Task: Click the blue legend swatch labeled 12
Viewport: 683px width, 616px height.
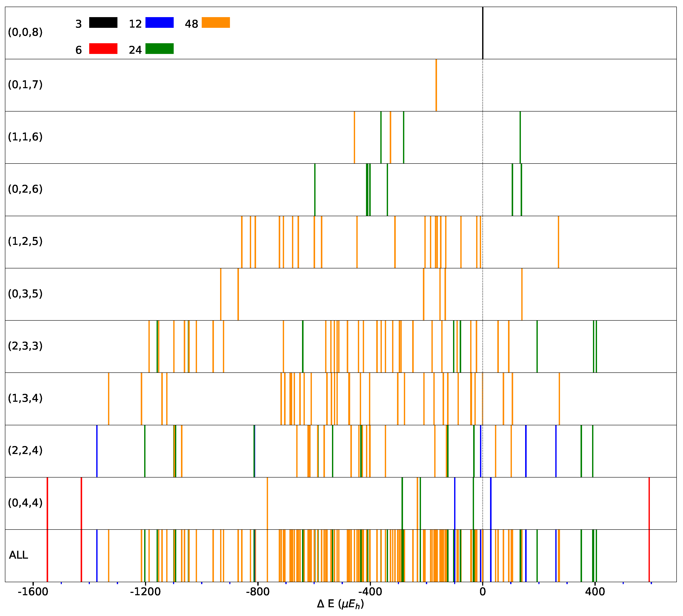Action: (x=159, y=22)
